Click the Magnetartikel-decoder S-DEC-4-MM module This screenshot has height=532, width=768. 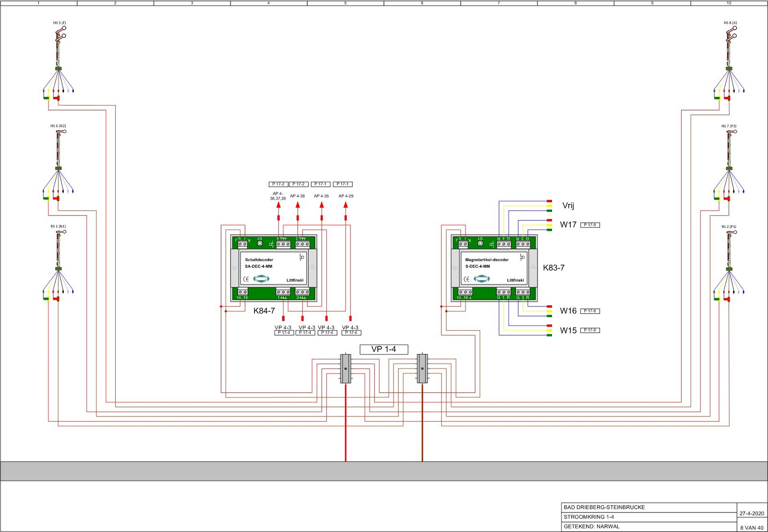pos(494,268)
